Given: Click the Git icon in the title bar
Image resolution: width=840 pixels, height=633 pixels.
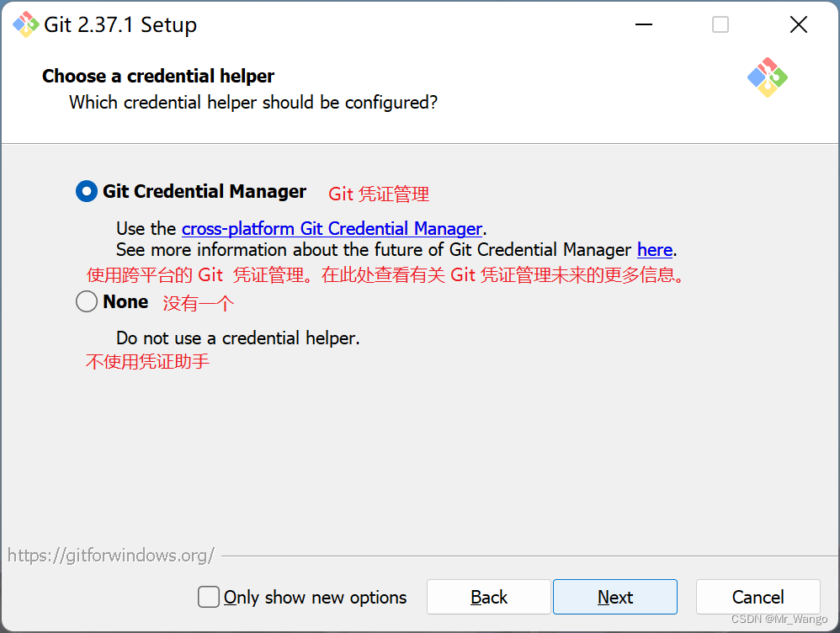Looking at the screenshot, I should (x=25, y=24).
